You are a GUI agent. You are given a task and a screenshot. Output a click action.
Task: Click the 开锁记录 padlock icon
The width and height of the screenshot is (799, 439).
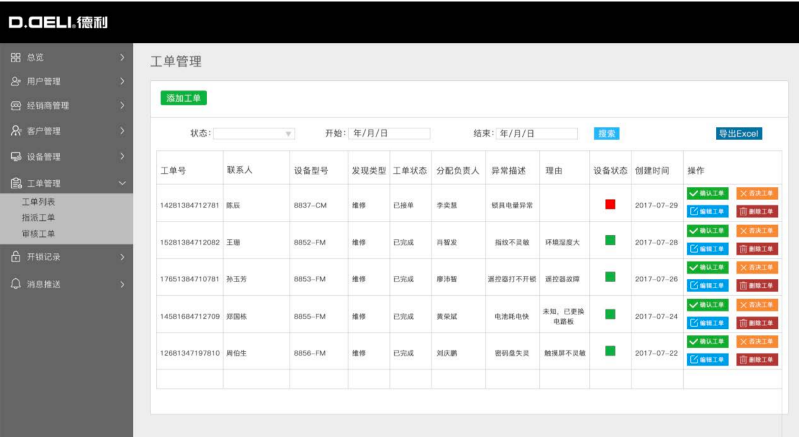pos(16,256)
